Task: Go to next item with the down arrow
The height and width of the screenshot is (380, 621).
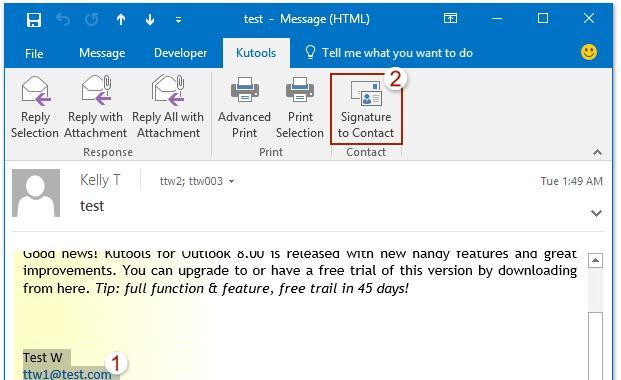Action: (150, 19)
